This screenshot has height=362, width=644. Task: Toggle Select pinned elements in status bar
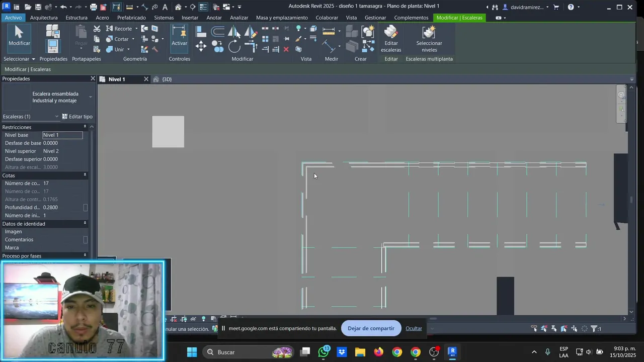554,328
